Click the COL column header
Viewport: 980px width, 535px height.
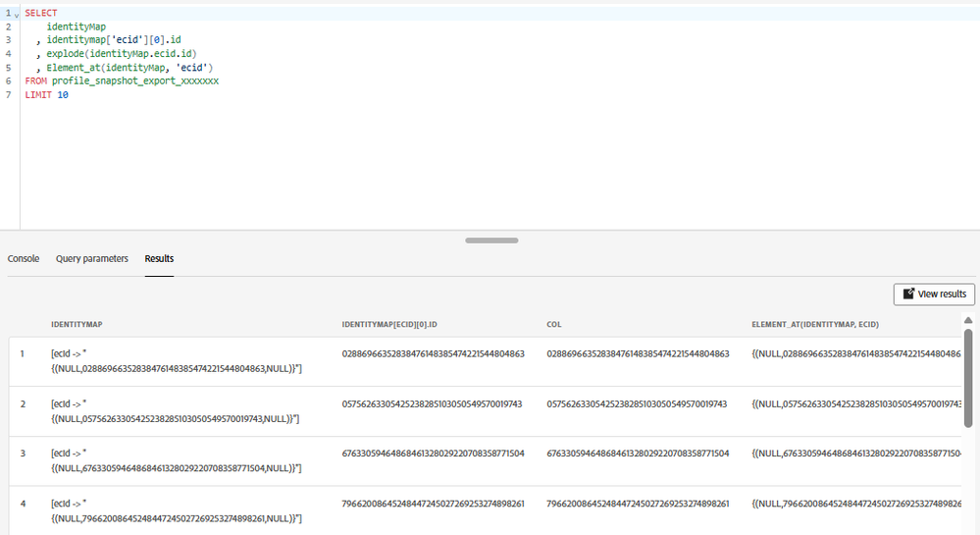coord(554,323)
